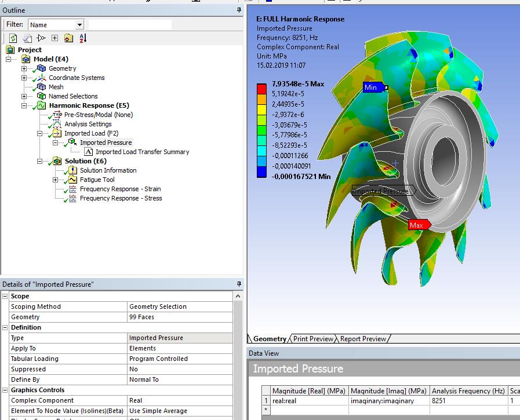The height and width of the screenshot is (420, 520).
Task: Click the red Max color band in legend
Action: pos(261,89)
